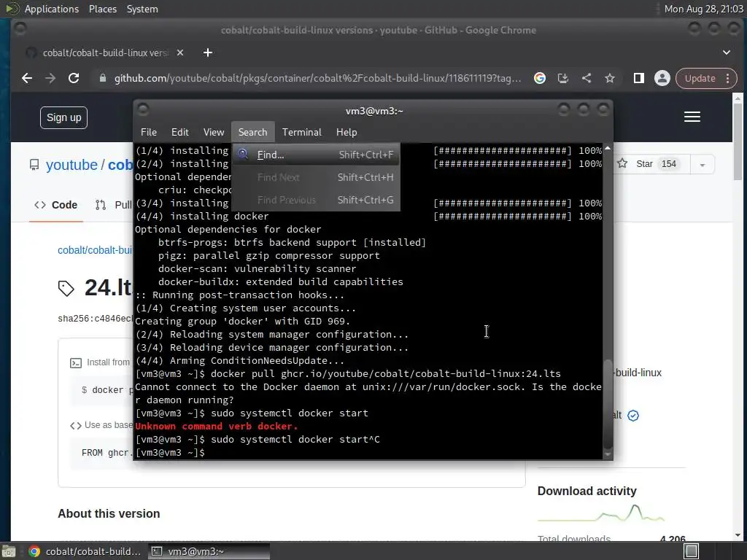This screenshot has height=560, width=747.
Task: Switch to the Code tab
Action: 55,205
